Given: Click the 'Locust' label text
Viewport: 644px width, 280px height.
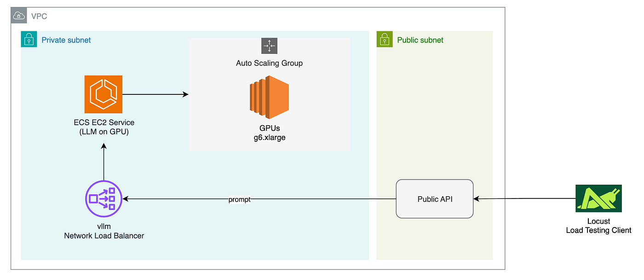Looking at the screenshot, I should pyautogui.click(x=598, y=222).
